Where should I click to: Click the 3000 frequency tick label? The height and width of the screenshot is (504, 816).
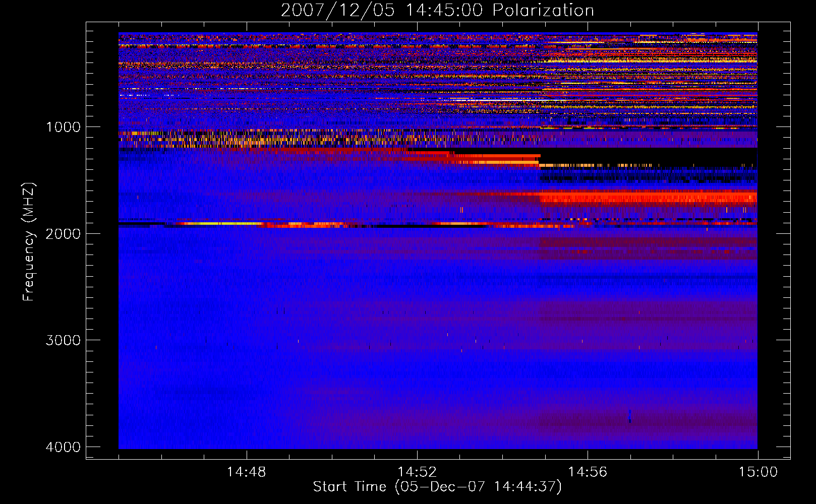[x=63, y=340]
